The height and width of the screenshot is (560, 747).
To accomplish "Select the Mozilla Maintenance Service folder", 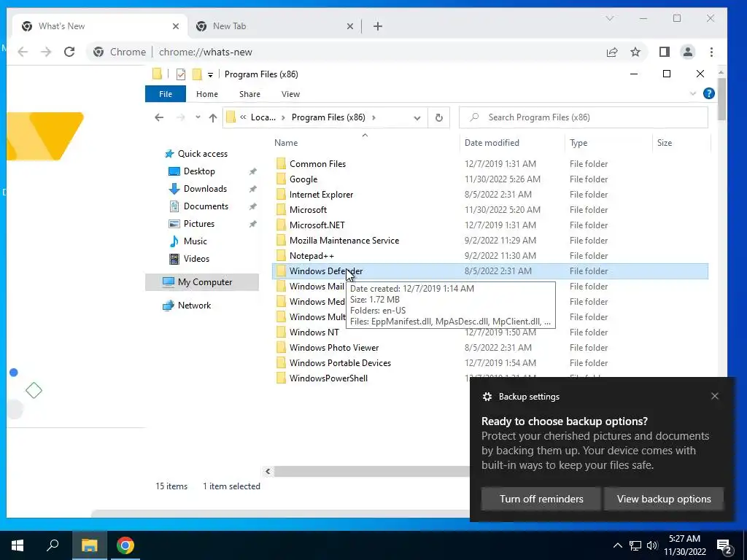I will 344,241.
